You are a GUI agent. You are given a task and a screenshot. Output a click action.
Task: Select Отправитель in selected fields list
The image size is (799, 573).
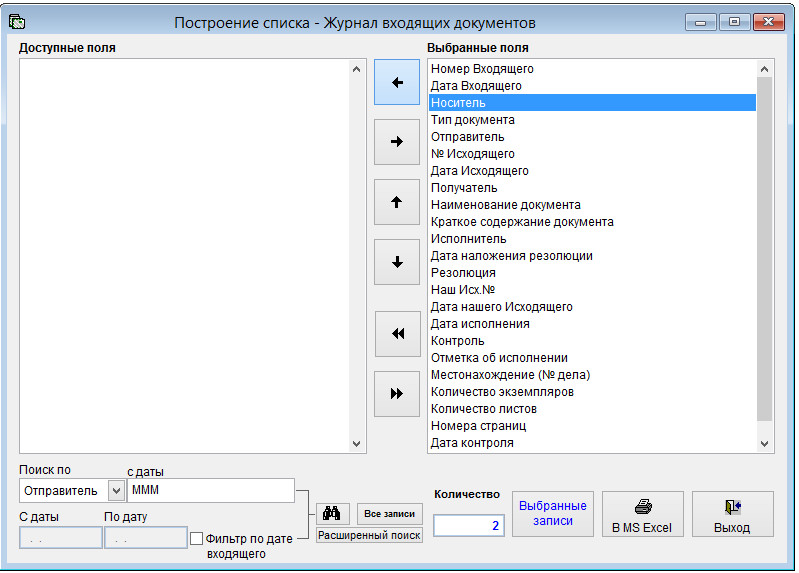(592, 137)
